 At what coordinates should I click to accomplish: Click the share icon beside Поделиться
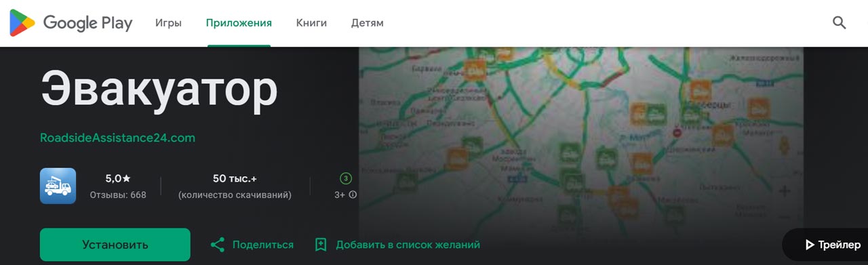(x=218, y=245)
